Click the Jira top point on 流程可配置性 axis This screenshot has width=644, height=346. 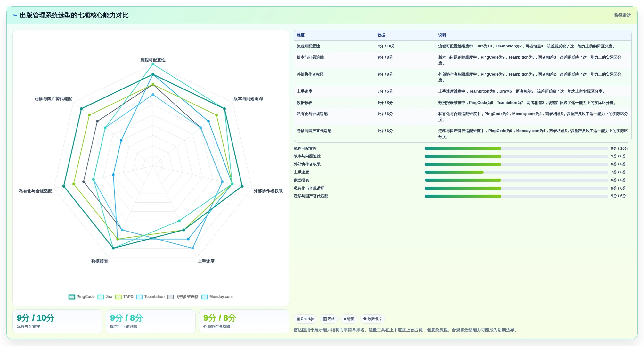point(153,64)
